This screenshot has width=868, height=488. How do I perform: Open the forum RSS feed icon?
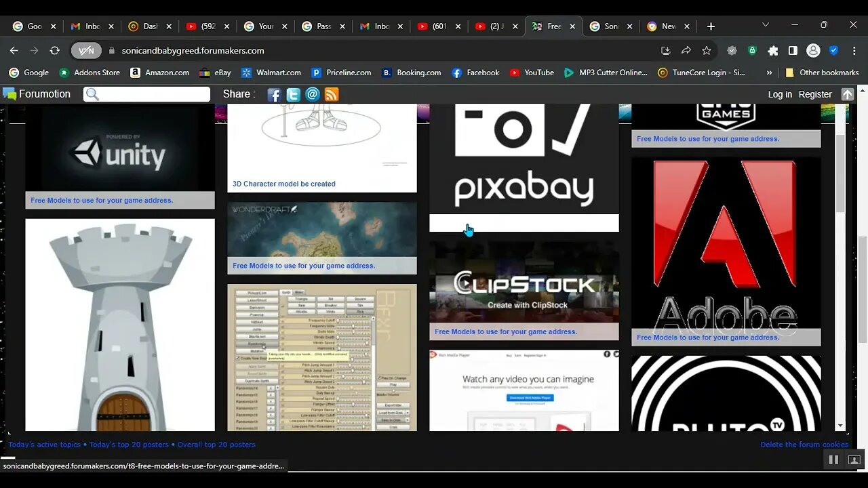pos(332,95)
